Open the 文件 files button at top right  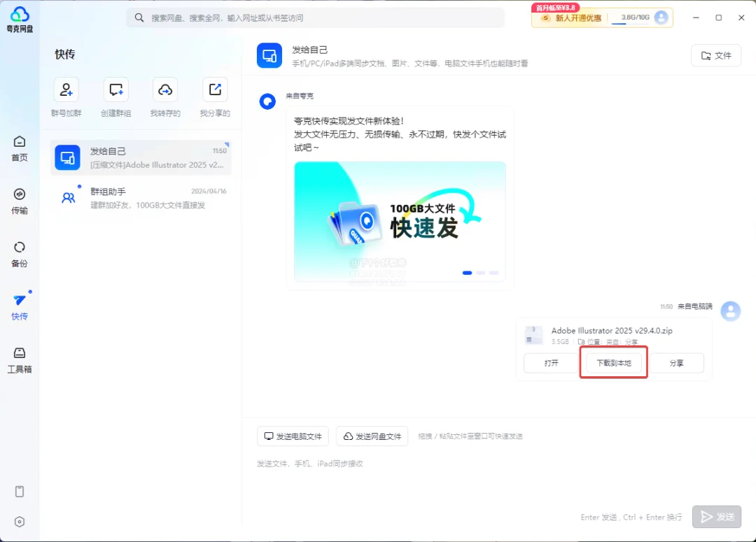point(716,55)
